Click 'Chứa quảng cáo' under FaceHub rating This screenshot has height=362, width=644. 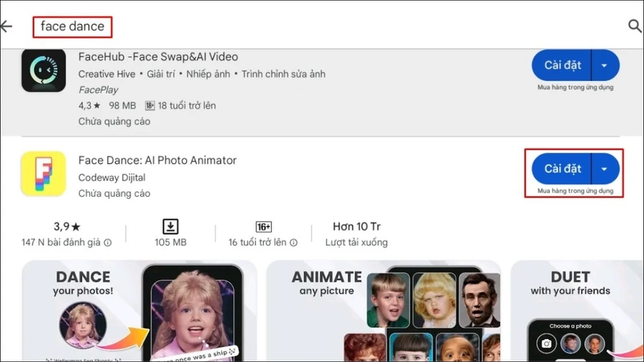click(x=114, y=122)
